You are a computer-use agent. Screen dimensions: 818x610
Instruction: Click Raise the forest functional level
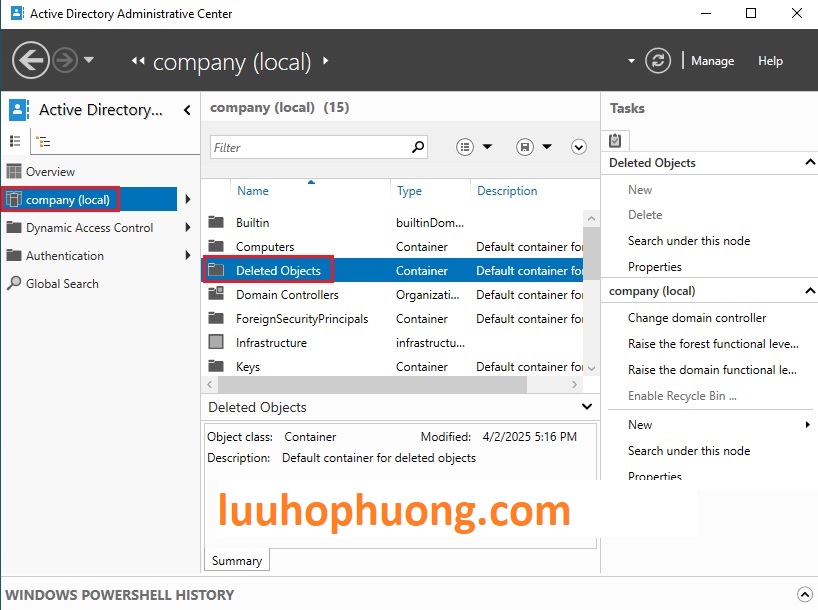point(712,344)
